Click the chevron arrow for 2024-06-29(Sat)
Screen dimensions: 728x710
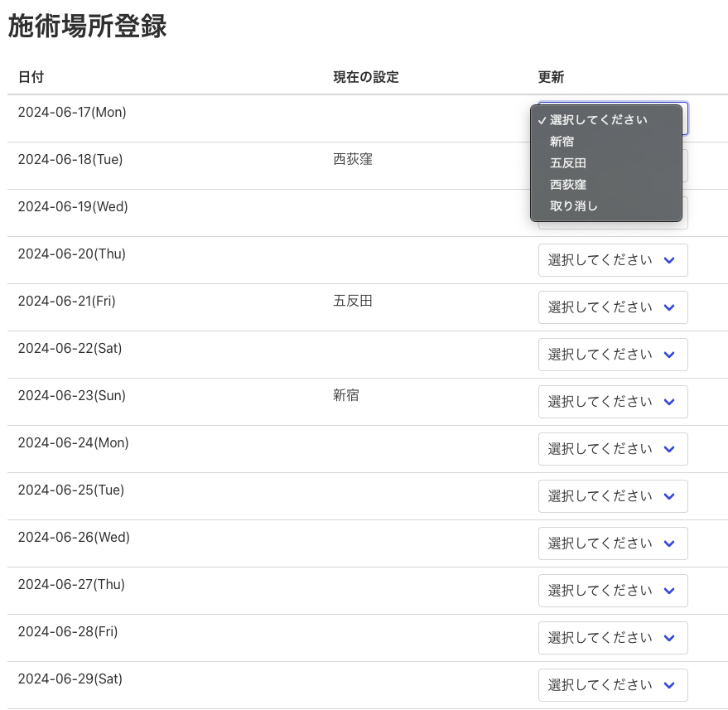(x=669, y=685)
